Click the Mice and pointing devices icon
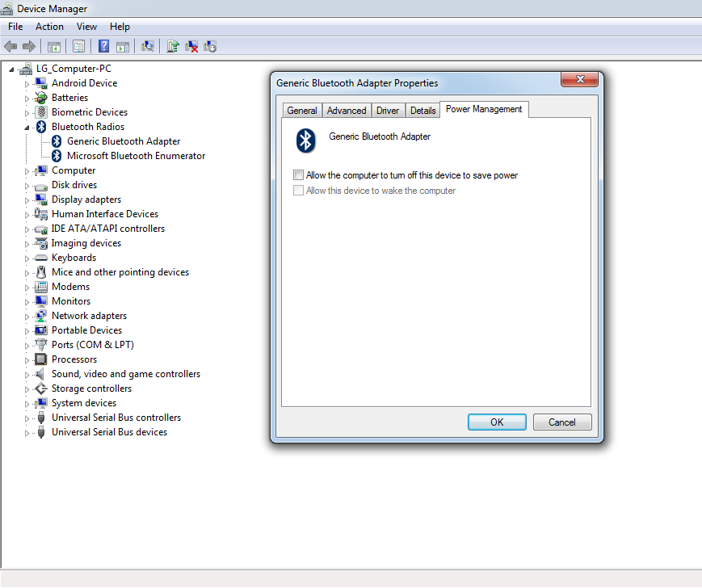The image size is (702, 588). pos(41,272)
